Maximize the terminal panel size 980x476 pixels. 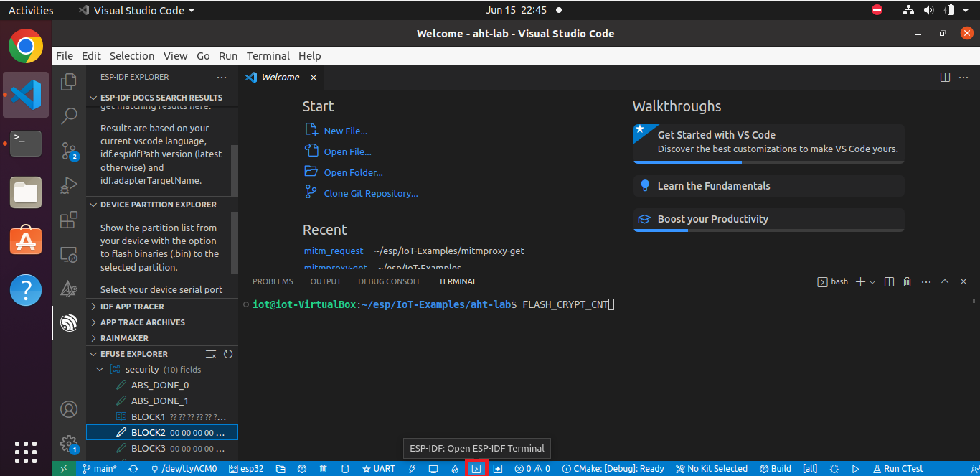point(945,281)
